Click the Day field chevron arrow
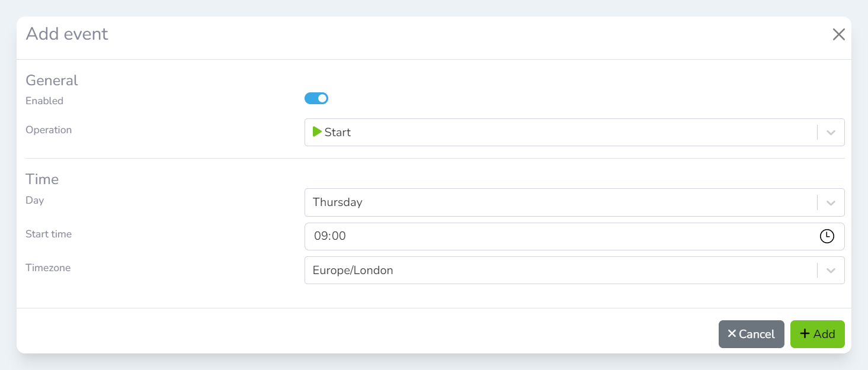 831,202
